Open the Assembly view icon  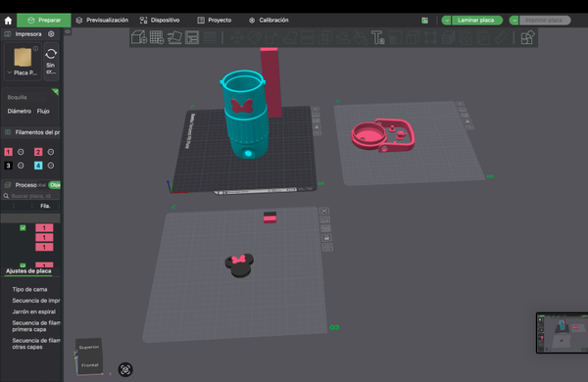tap(527, 37)
